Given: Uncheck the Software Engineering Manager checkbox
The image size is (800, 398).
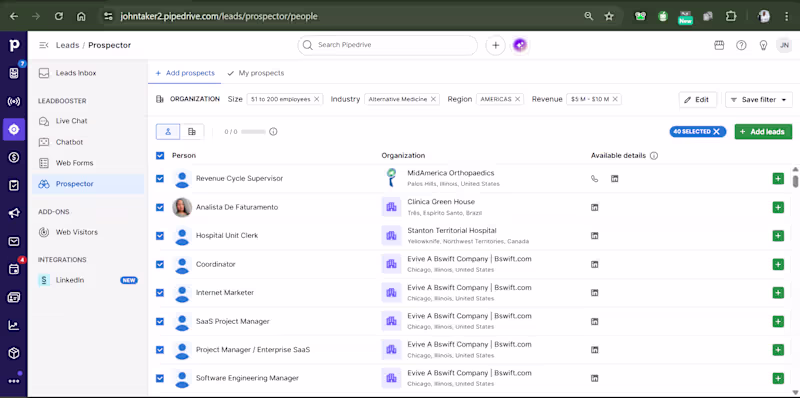Looking at the screenshot, I should 160,378.
